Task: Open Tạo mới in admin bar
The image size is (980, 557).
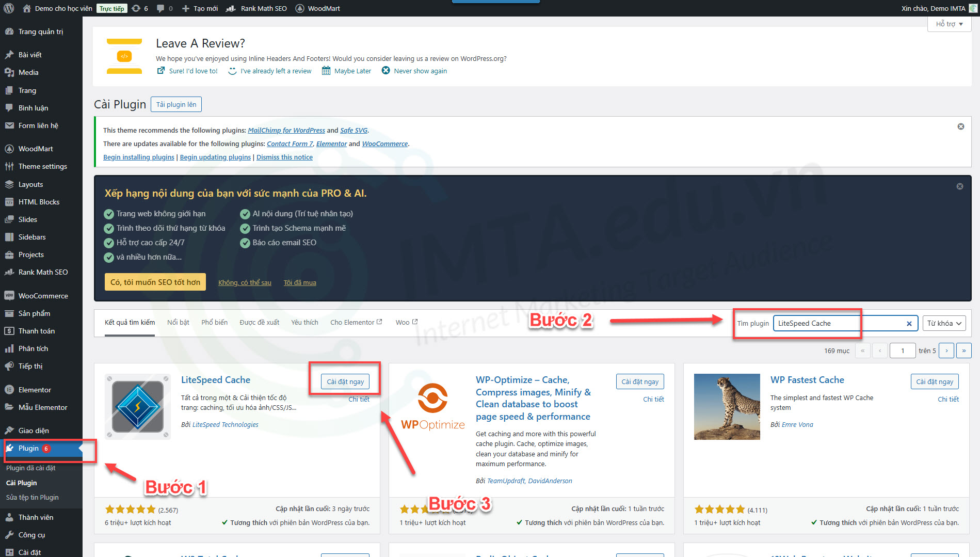Action: 200,8
